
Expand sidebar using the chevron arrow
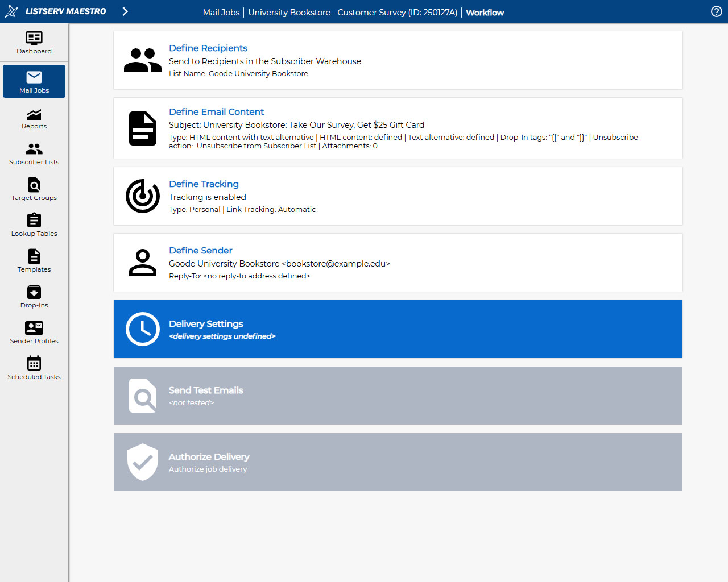(x=125, y=11)
